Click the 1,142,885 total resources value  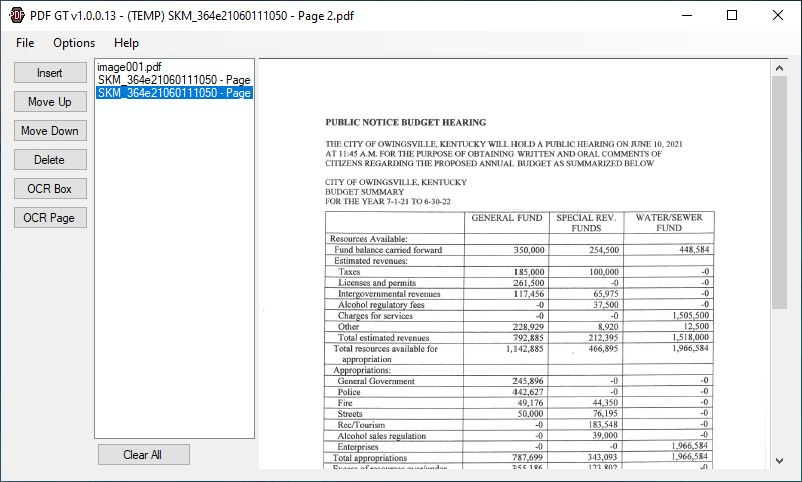524,349
